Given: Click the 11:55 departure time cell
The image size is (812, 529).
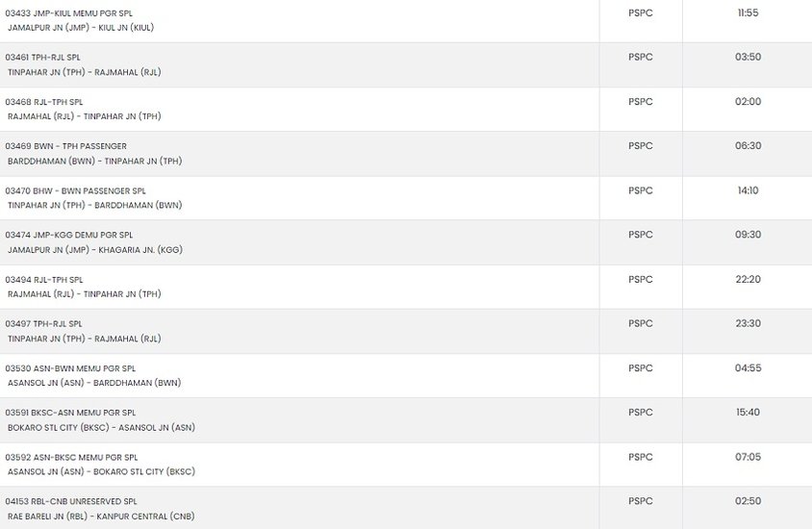Looking at the screenshot, I should click(x=748, y=13).
